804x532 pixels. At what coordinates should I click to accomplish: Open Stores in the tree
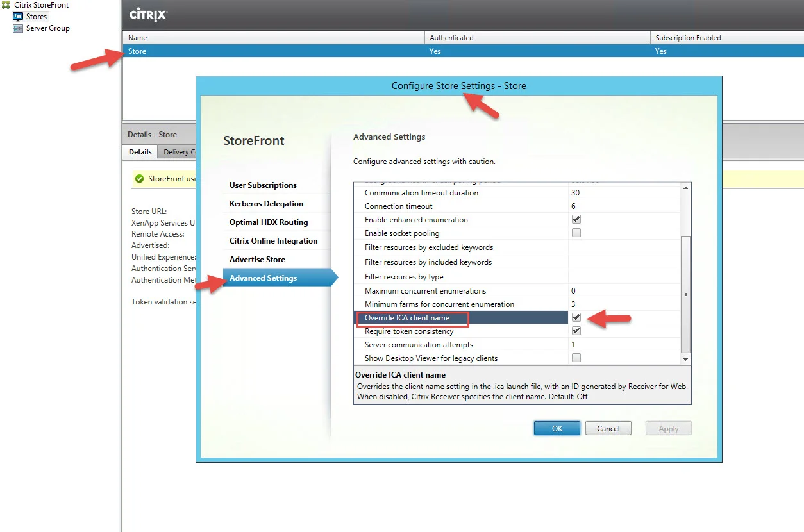(x=37, y=17)
